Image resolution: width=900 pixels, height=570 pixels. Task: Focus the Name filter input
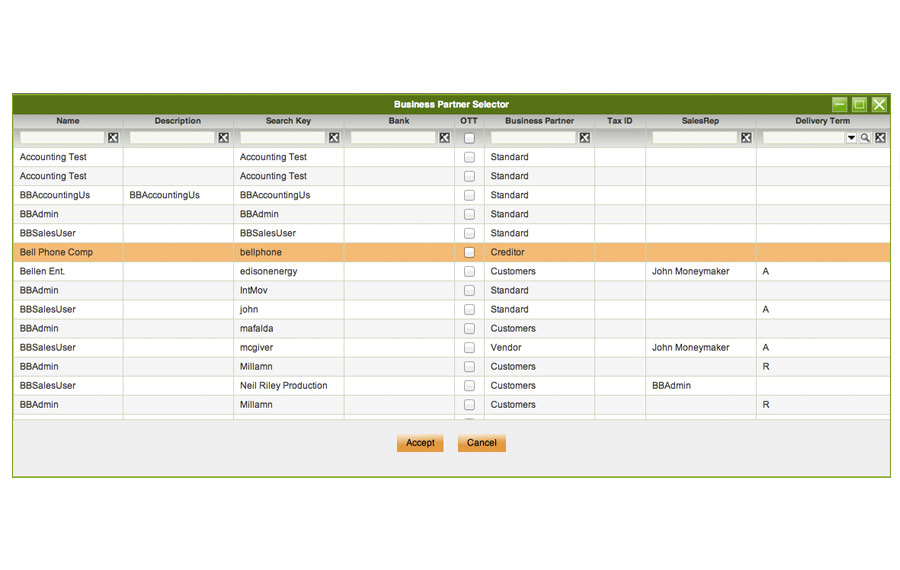(x=62, y=138)
